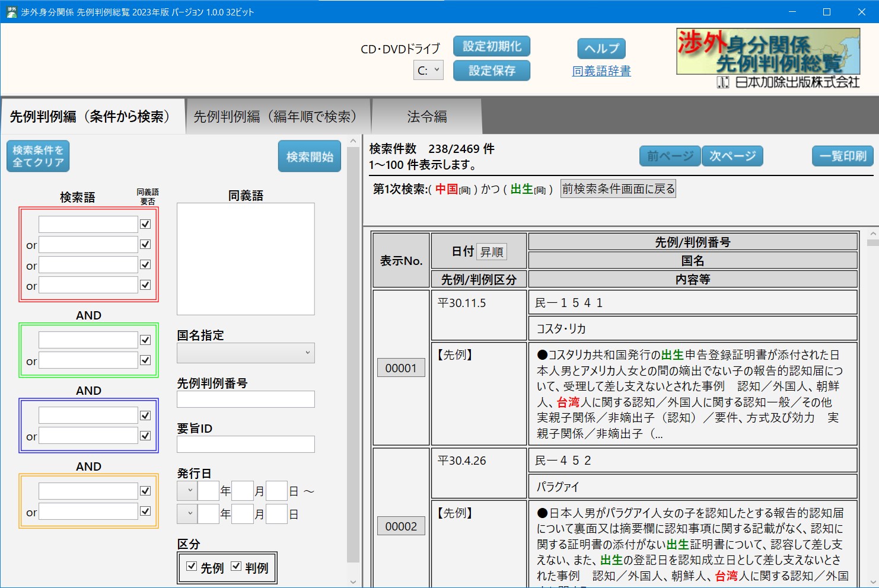Viewport: 879px width, 588px height.
Task: Open the CD・DVDドライブ drive dropdown
Action: pyautogui.click(x=428, y=71)
